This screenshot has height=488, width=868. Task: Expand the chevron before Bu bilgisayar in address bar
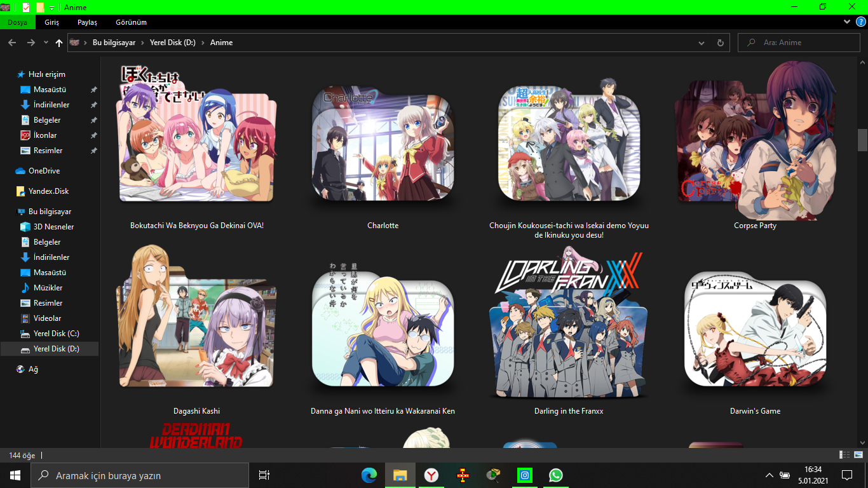86,43
